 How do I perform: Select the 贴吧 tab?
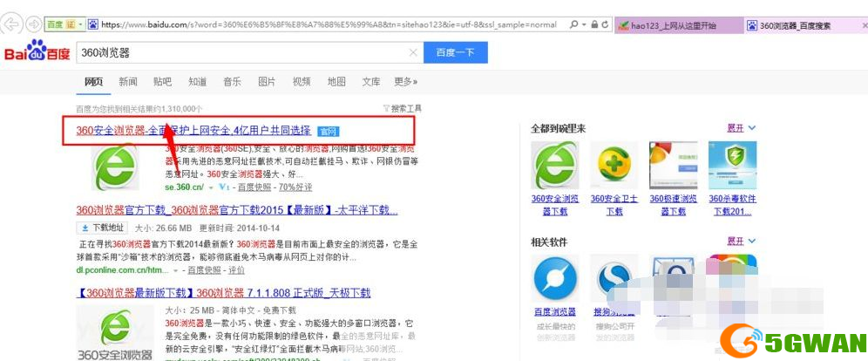click(x=163, y=82)
